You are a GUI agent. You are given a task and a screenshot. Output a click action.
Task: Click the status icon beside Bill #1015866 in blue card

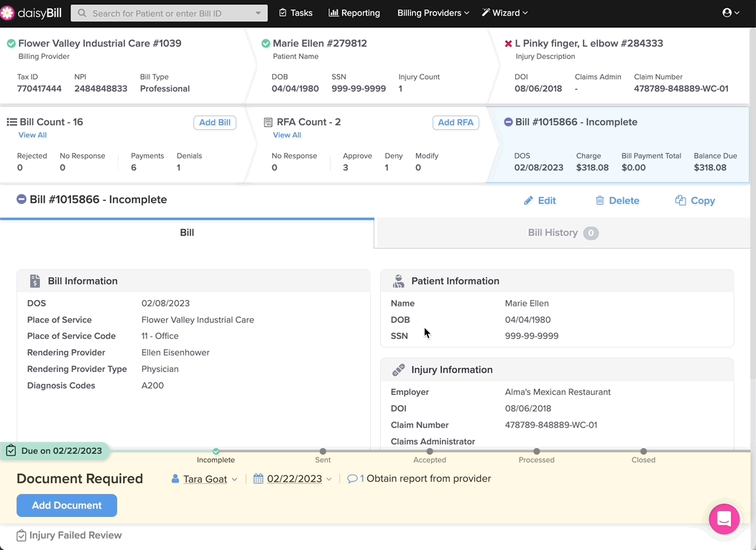(508, 122)
